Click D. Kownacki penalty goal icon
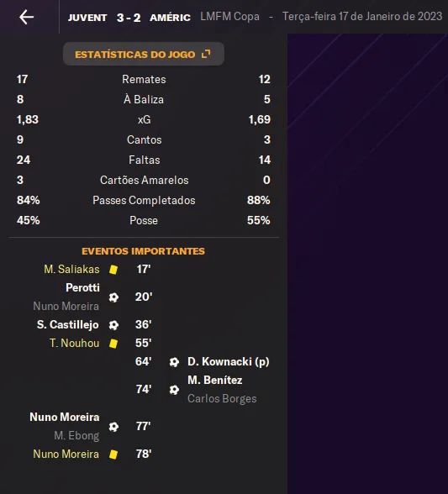448x494 pixels. 174,362
